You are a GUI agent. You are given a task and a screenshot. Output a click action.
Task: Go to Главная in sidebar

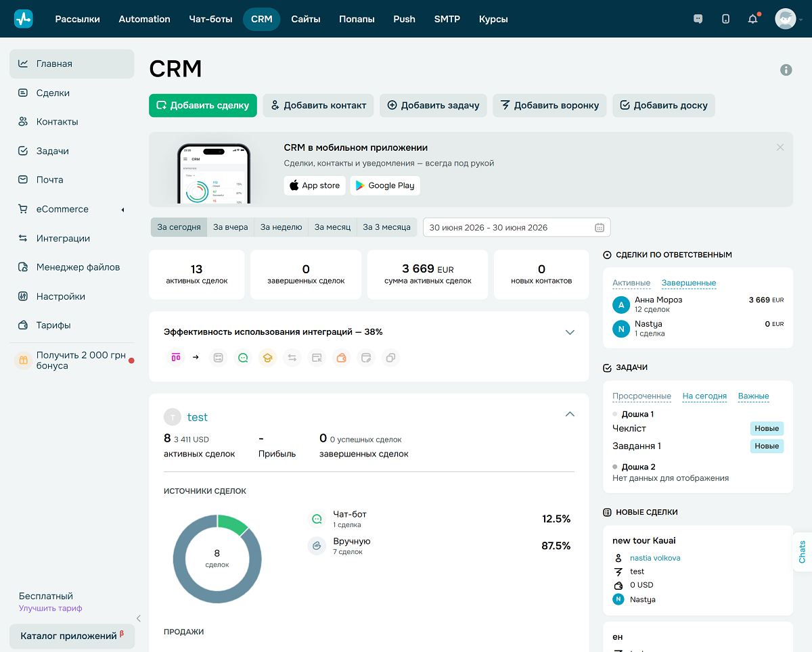[x=72, y=64]
